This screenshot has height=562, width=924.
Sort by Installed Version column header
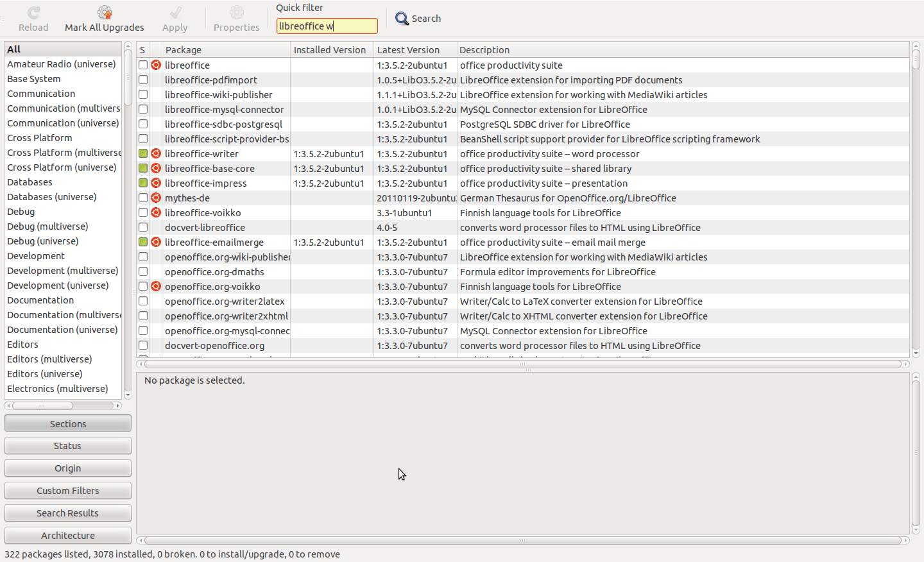332,49
